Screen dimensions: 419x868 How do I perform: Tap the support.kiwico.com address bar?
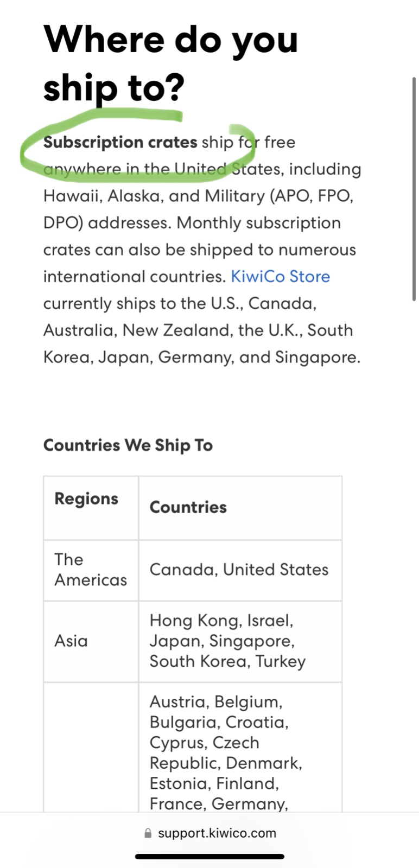tap(217, 833)
